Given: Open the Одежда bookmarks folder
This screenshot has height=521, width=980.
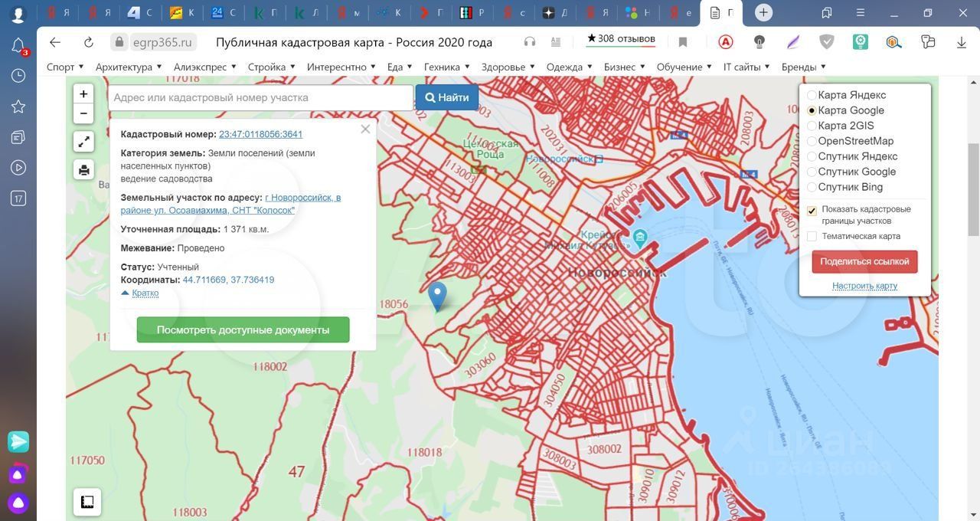Looking at the screenshot, I should point(570,67).
